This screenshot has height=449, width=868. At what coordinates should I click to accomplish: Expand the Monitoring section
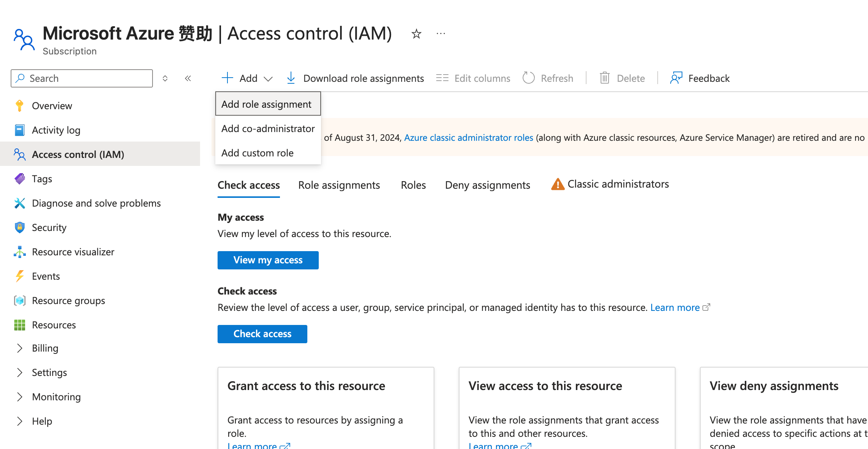20,397
